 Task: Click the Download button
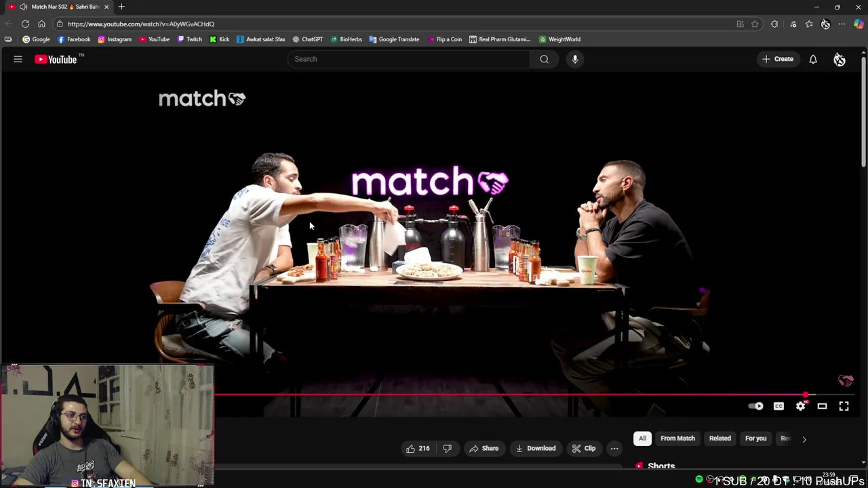[536, 448]
